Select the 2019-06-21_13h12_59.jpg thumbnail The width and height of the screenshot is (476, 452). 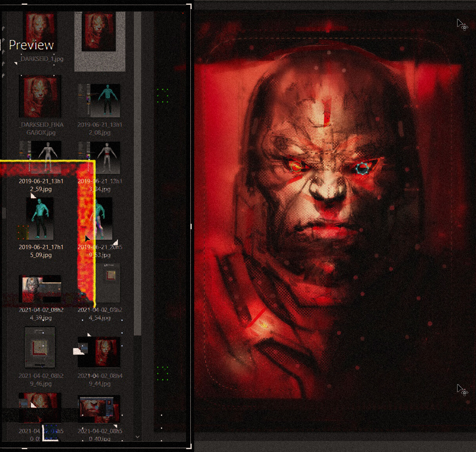click(40, 157)
